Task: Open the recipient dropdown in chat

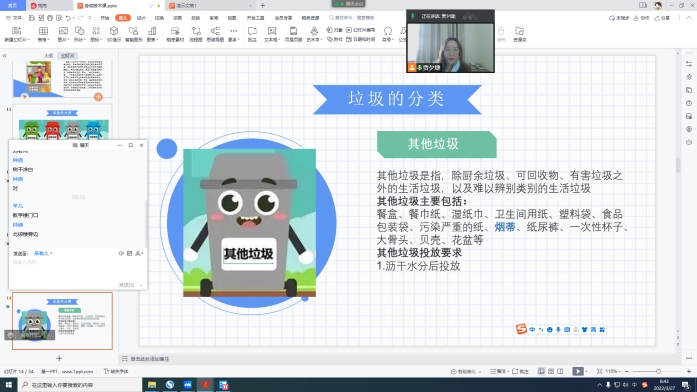Action: click(x=43, y=253)
